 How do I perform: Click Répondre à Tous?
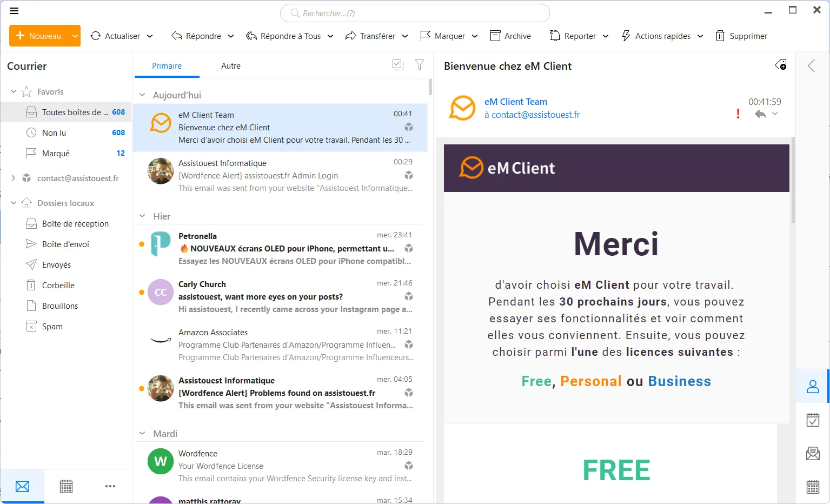click(x=283, y=36)
